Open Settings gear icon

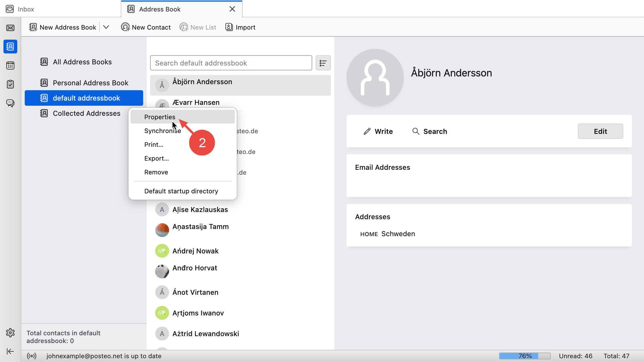tap(10, 333)
